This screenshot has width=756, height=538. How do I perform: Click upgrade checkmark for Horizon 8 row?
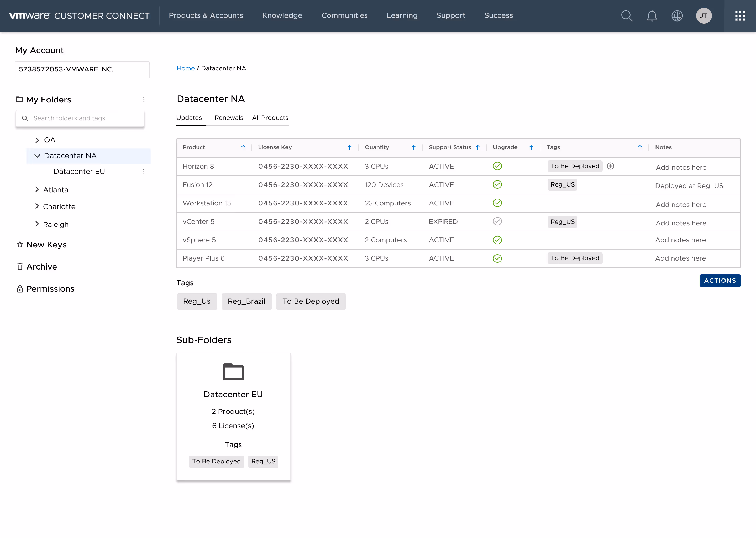pos(497,166)
